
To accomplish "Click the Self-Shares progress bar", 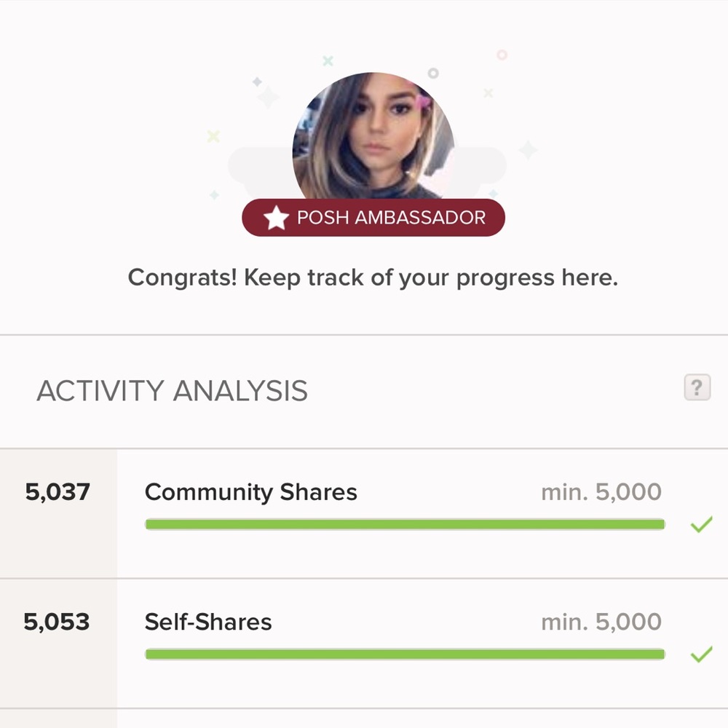I will (x=405, y=654).
